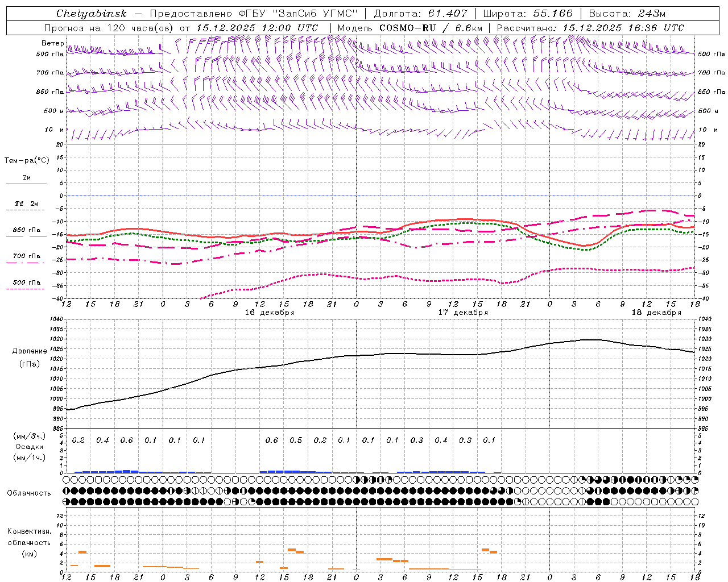Click the Долгота: 61.407 header field
The width and height of the screenshot is (728, 582).
pyautogui.click(x=420, y=14)
